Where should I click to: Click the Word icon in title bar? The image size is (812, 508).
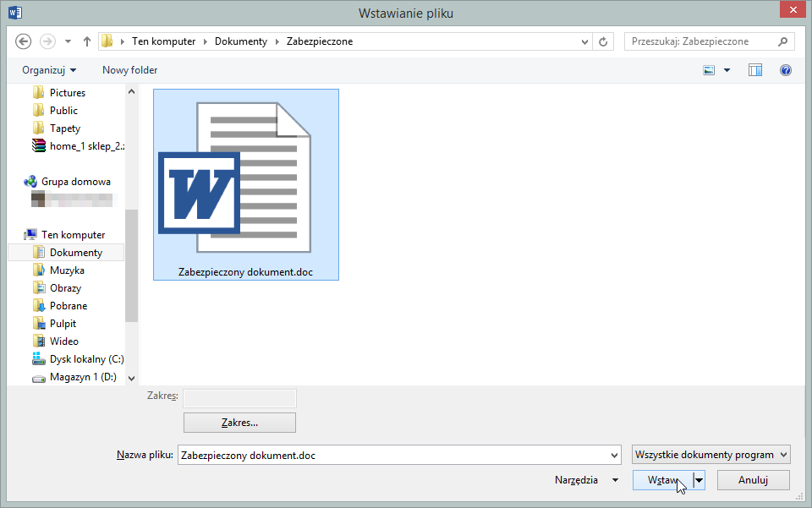point(15,13)
